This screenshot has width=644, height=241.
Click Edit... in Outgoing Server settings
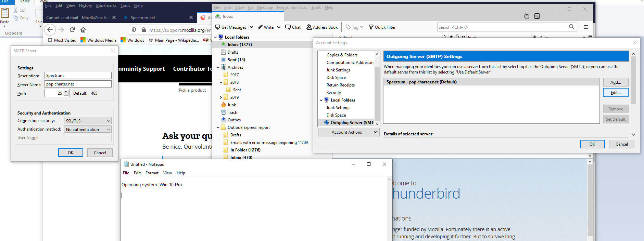pyautogui.click(x=616, y=93)
